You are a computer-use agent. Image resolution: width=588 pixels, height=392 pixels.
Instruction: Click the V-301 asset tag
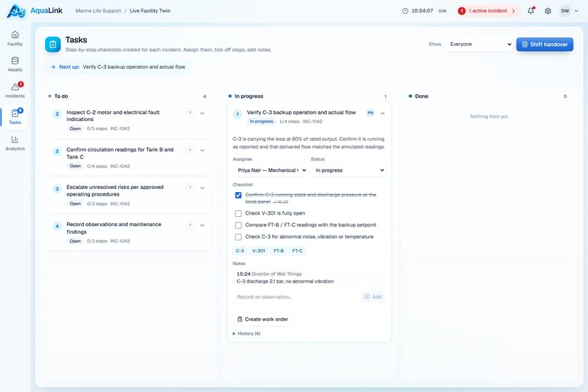coord(259,250)
